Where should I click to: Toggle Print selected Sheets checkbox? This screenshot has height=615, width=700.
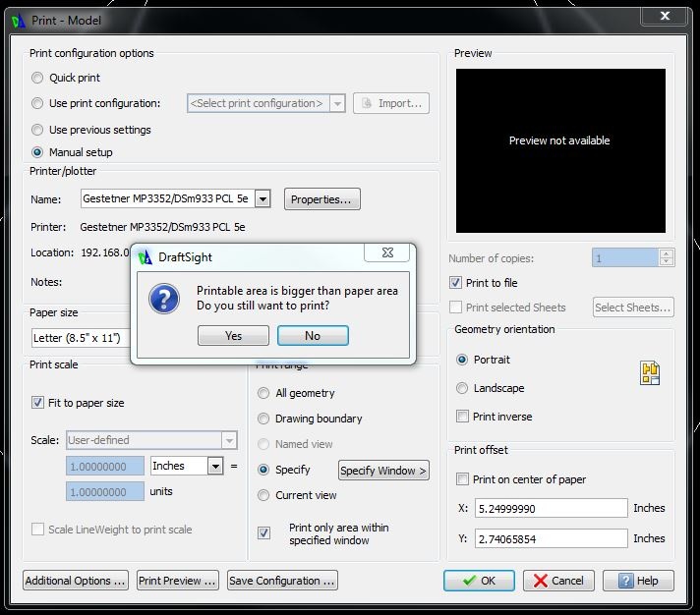(455, 307)
